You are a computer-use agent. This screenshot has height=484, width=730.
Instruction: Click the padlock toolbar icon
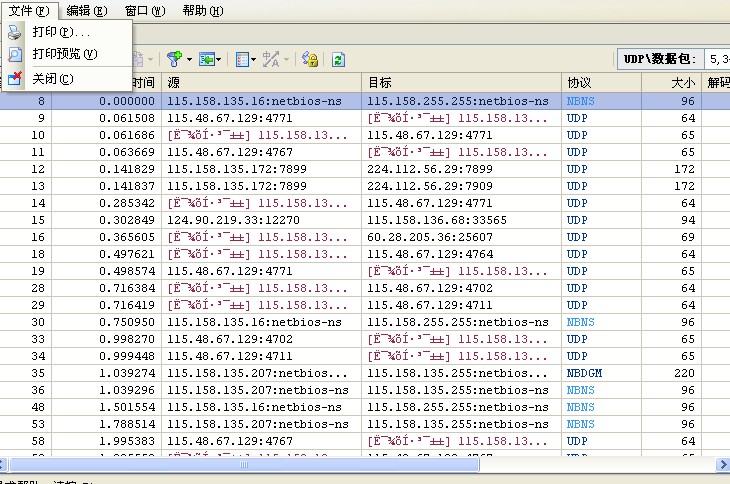click(310, 60)
